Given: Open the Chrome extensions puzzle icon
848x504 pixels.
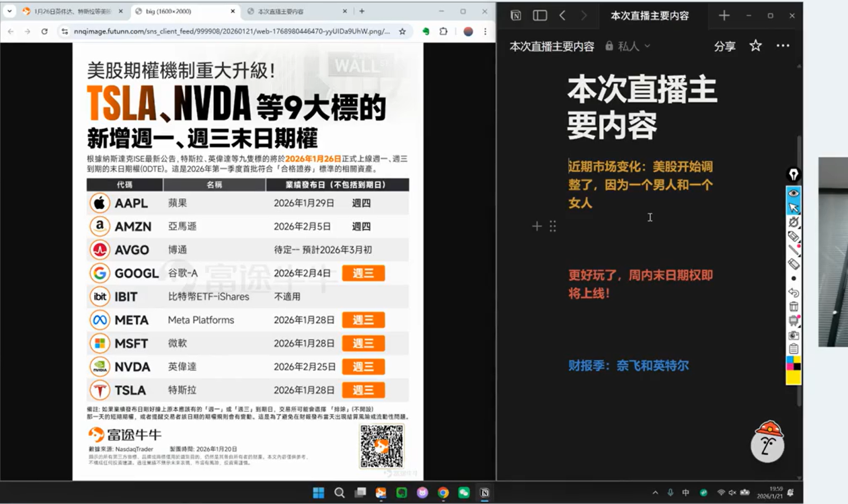Looking at the screenshot, I should pos(444,31).
